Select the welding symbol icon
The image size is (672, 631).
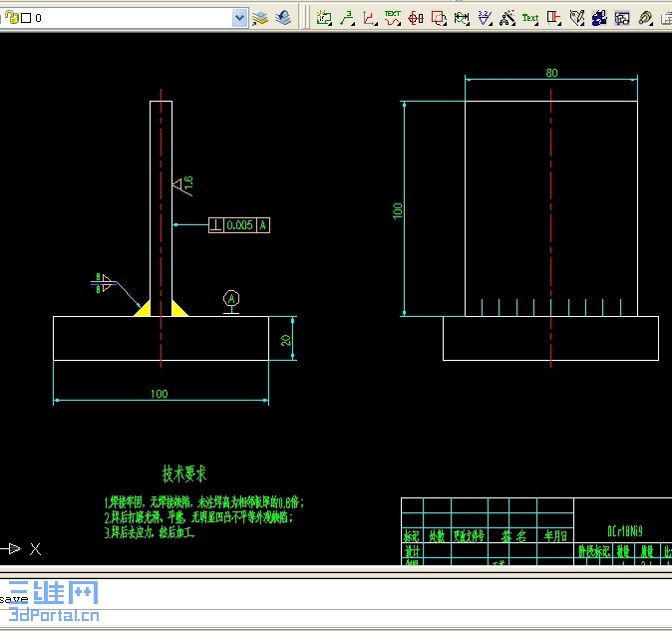pyautogui.click(x=507, y=18)
